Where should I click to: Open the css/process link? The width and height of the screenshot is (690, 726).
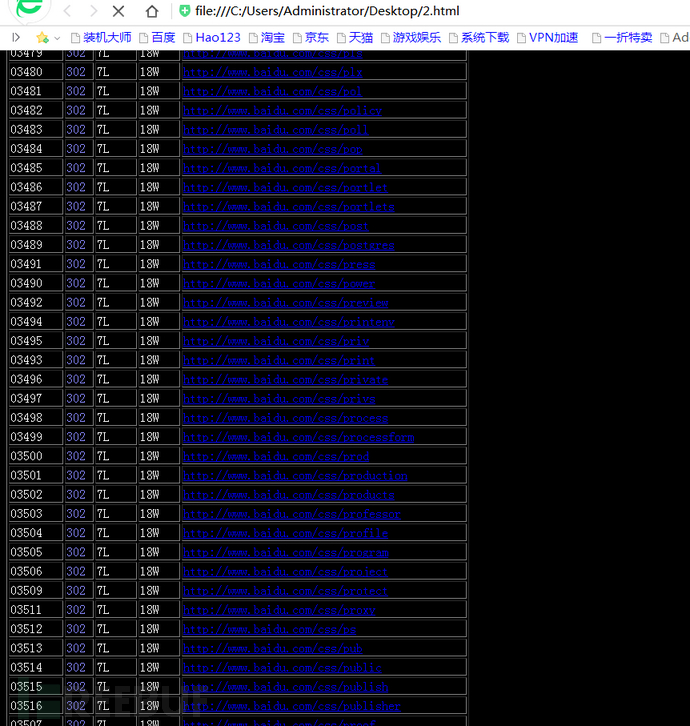285,418
